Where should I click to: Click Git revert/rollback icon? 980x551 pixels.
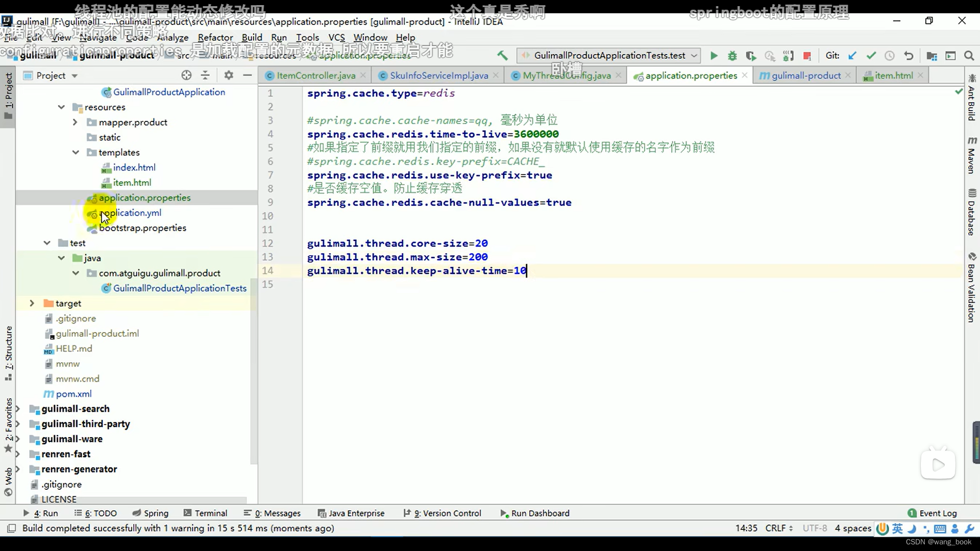pyautogui.click(x=909, y=56)
